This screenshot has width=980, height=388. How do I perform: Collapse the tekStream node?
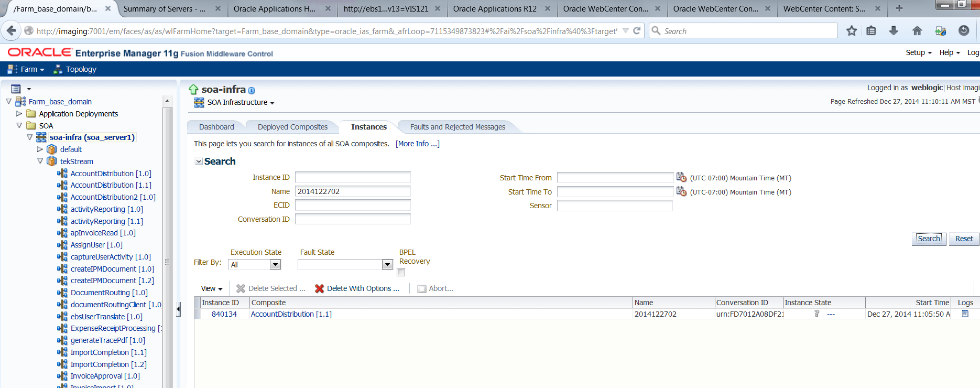point(40,161)
